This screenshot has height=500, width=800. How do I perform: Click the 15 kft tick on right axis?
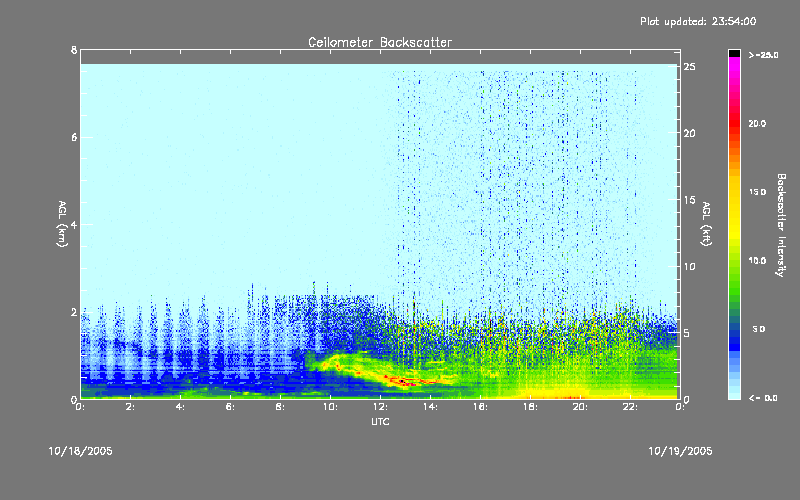point(689,200)
